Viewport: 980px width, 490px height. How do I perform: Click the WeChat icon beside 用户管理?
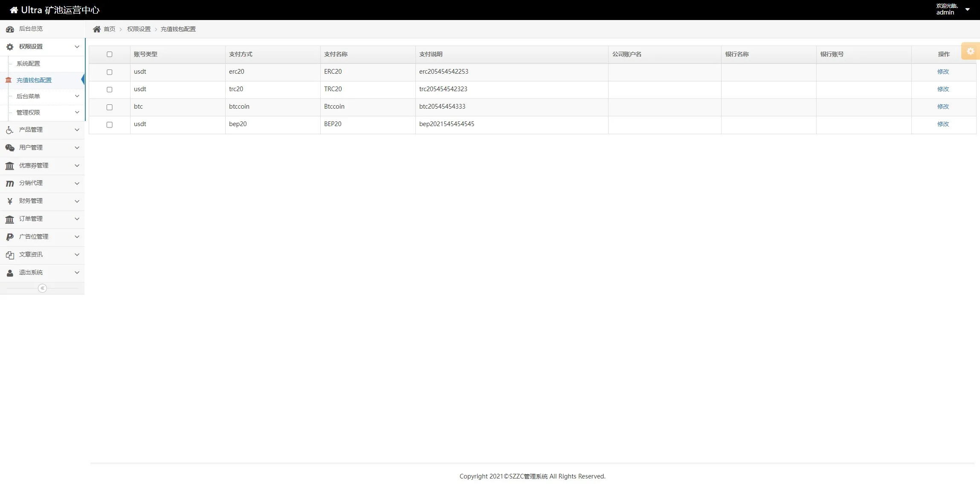10,148
